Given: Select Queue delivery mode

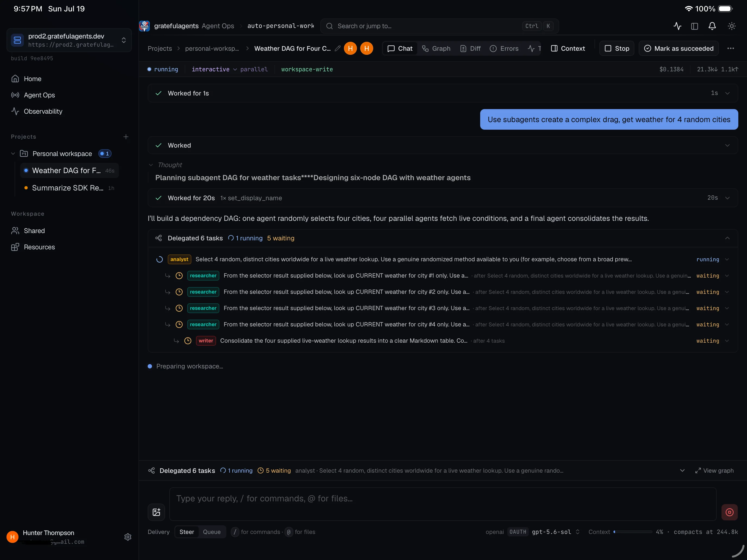Looking at the screenshot, I should [x=212, y=532].
